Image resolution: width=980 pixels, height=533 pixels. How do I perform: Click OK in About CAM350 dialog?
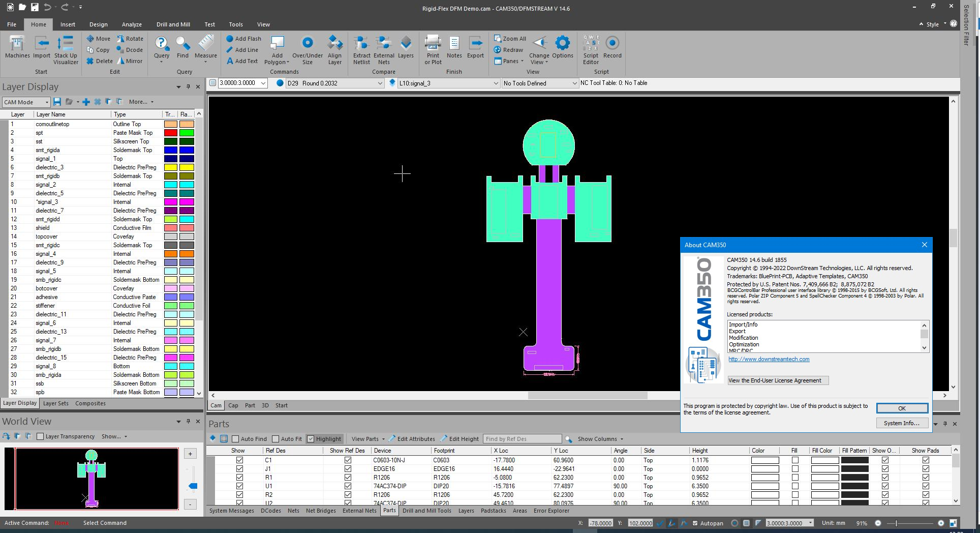pos(902,408)
